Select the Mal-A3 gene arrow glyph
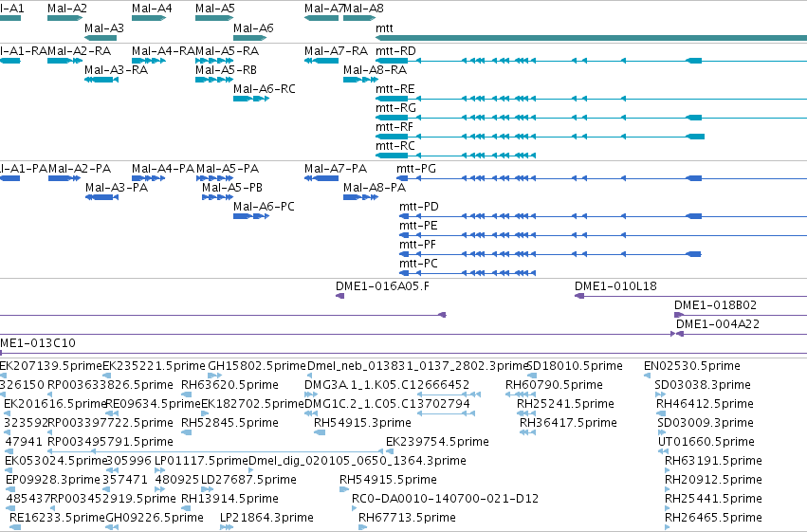Viewport: 807px width, 532px height. (x=101, y=38)
